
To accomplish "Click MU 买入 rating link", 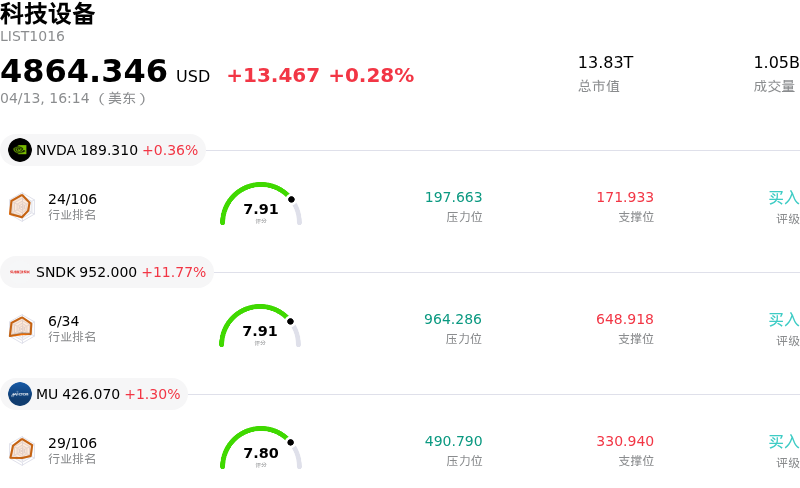I will (783, 442).
